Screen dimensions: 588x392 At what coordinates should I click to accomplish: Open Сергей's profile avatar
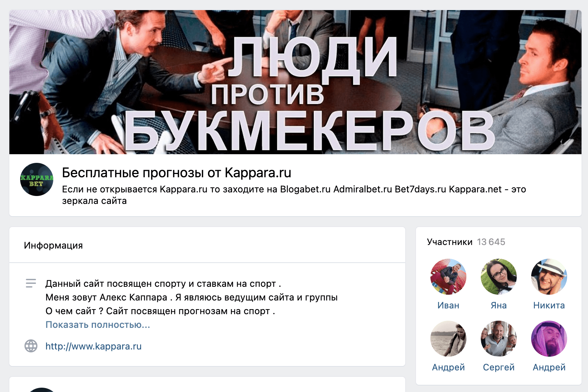pos(499,339)
